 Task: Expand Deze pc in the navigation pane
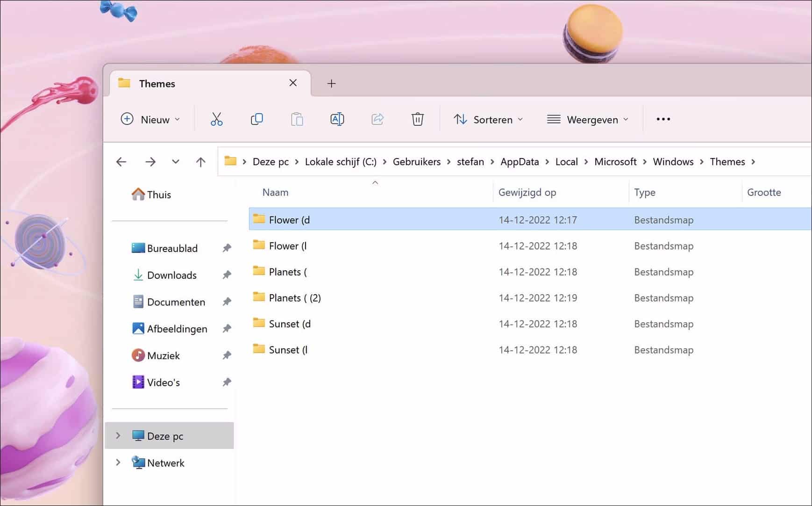pos(118,435)
